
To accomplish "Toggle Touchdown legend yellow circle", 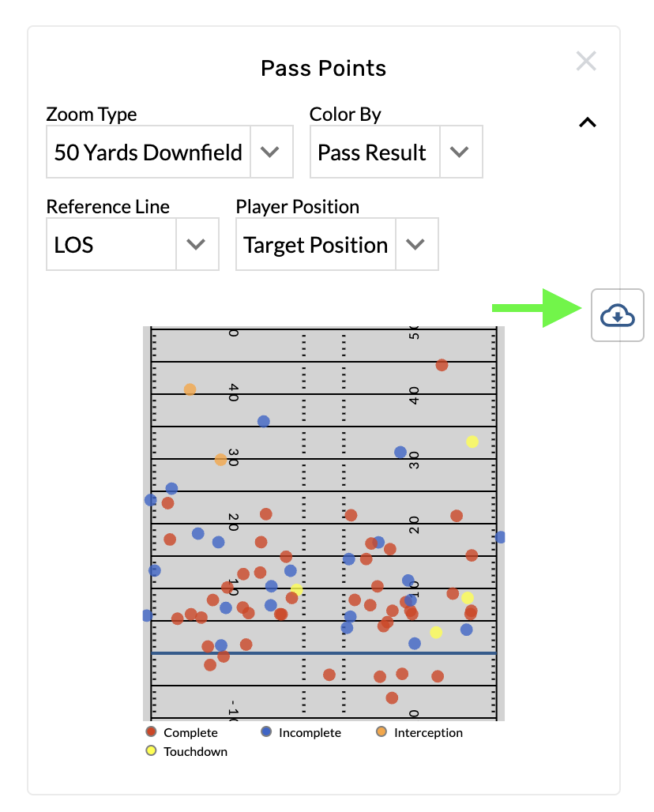I will pyautogui.click(x=152, y=751).
